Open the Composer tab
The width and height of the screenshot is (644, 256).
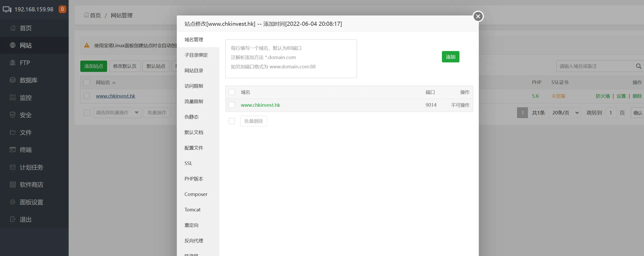click(x=198, y=194)
